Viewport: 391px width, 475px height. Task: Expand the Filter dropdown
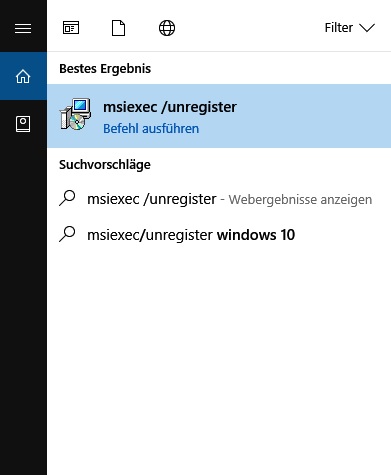(350, 28)
